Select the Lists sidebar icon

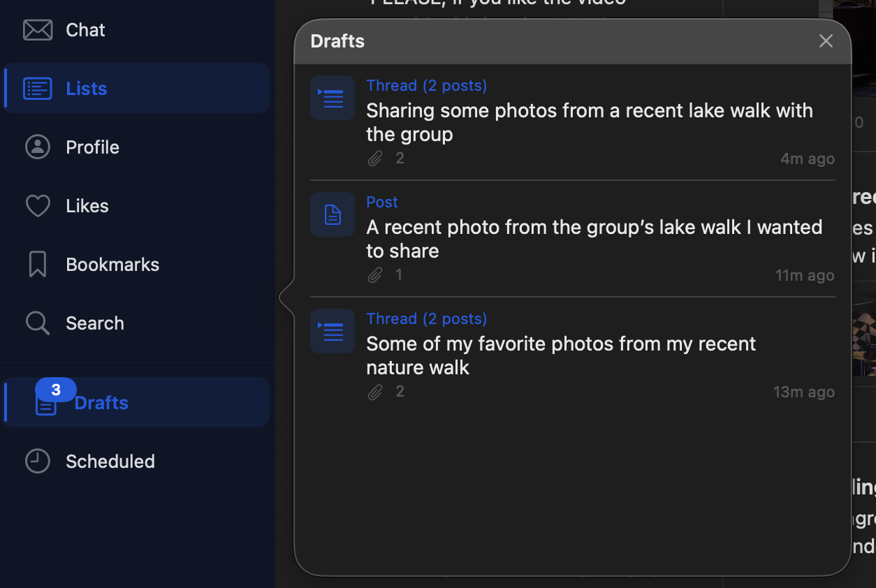38,88
